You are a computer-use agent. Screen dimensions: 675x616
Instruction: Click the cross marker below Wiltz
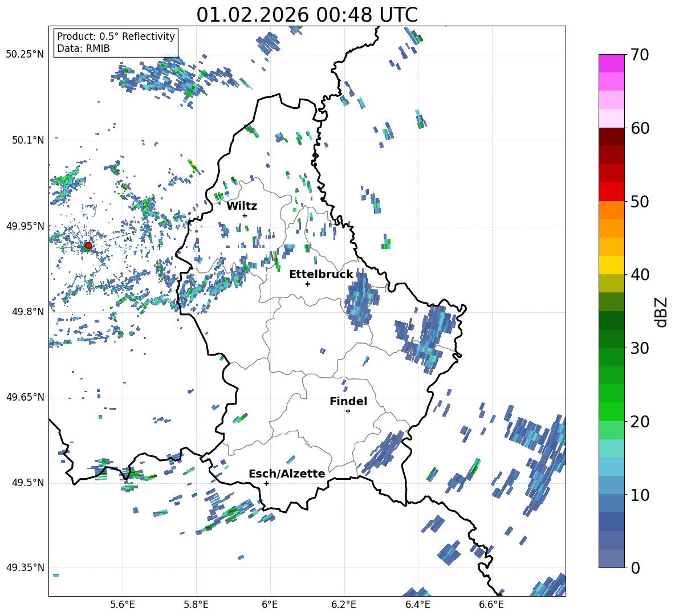245,215
